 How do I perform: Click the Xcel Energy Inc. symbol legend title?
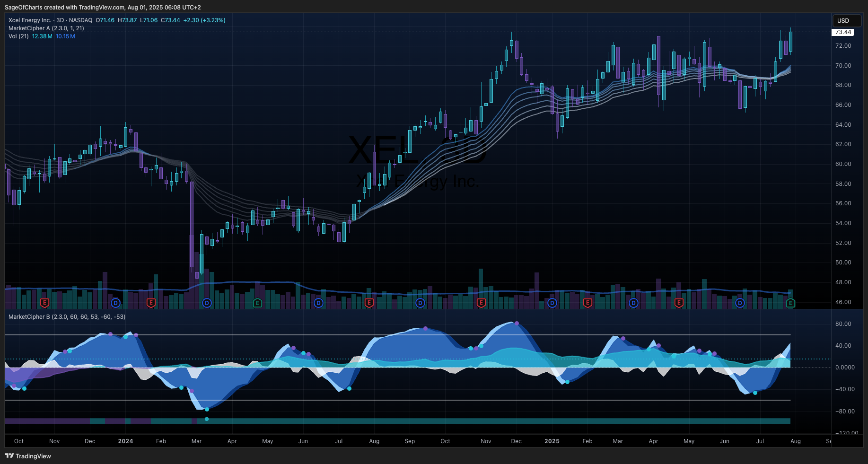30,20
